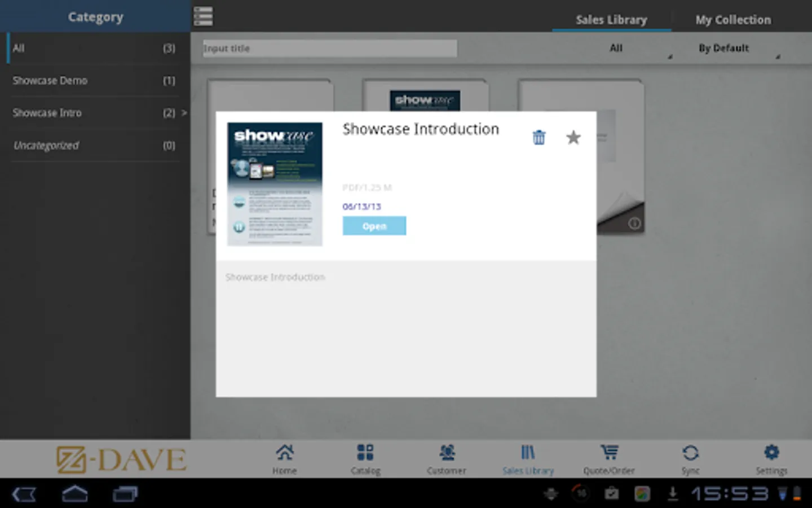
Task: Open the Settings gear
Action: 771,459
